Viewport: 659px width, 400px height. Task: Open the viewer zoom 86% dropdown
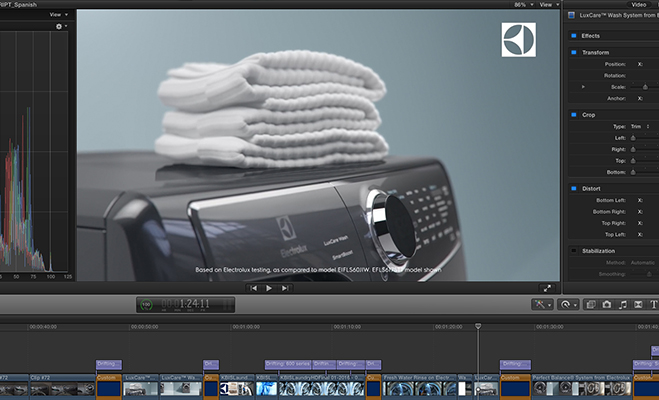tap(524, 5)
